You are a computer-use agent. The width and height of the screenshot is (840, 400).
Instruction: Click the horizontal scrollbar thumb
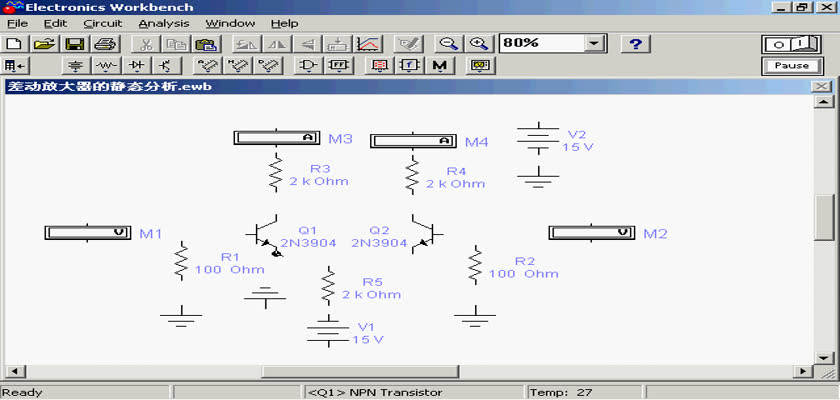pyautogui.click(x=360, y=371)
